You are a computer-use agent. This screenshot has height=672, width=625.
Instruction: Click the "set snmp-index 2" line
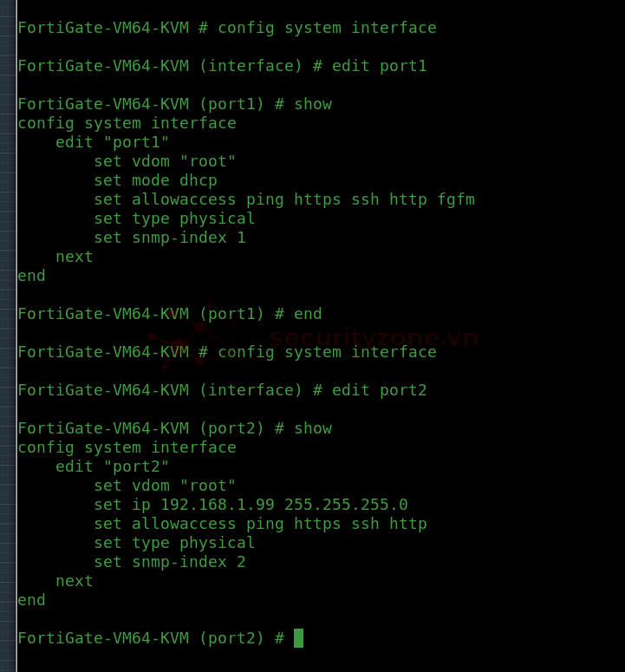170,562
